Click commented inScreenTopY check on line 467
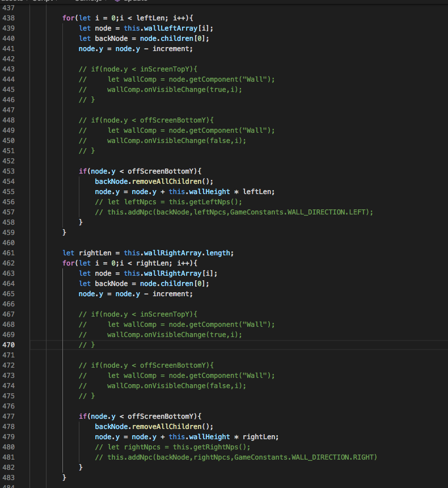The image size is (448, 488). (x=138, y=314)
